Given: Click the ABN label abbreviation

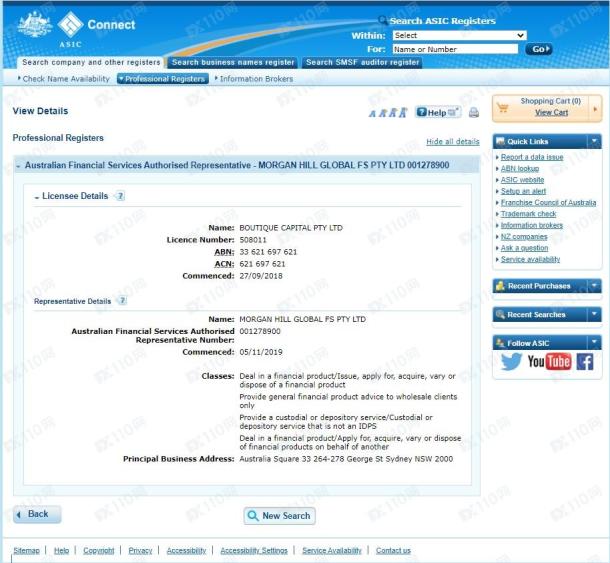Looking at the screenshot, I should point(224,252).
